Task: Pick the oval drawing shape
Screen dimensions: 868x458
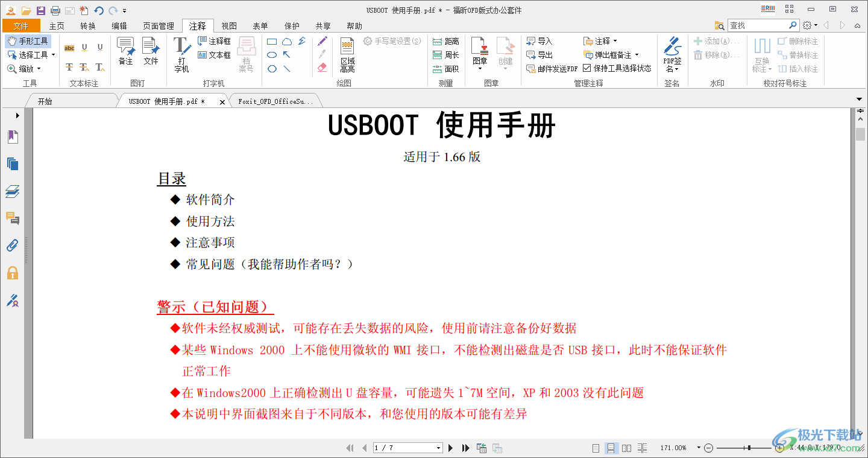Action: pyautogui.click(x=272, y=55)
